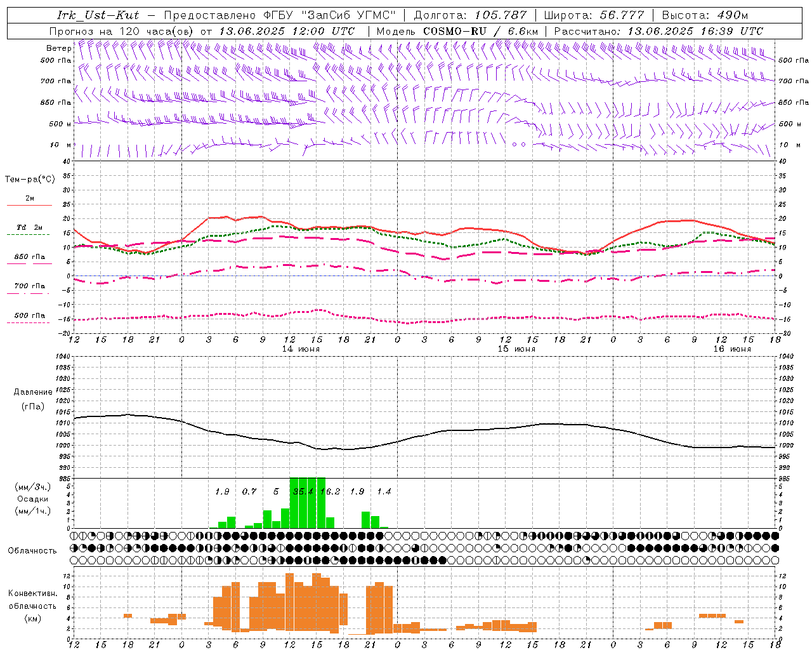Click the 500 гПа temperature legend dotted sample
Viewport: 812px width, 650px height.
tap(29, 322)
